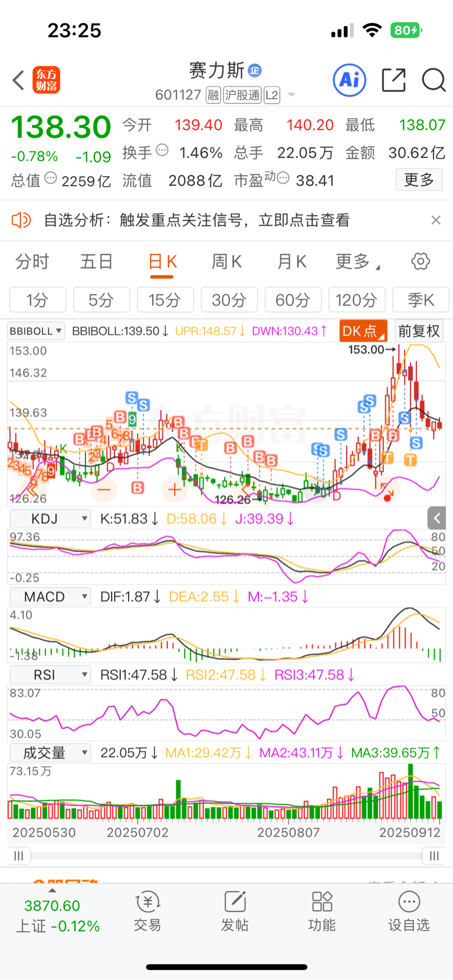Image resolution: width=453 pixels, height=980 pixels.
Task: Switch to 五日 chart tab
Action: [96, 262]
